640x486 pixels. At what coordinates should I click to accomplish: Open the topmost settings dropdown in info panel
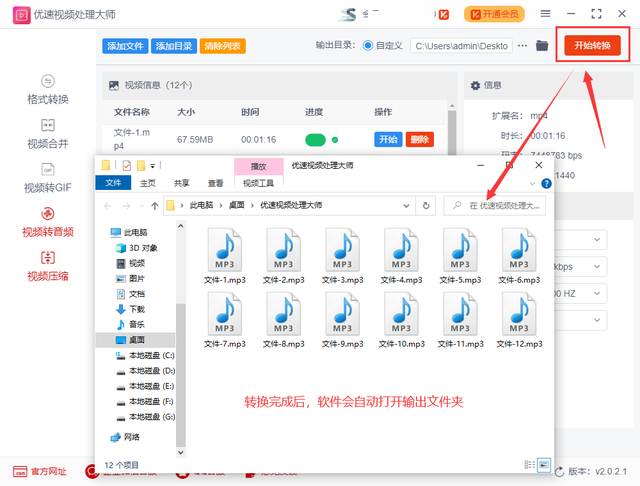[x=597, y=240]
